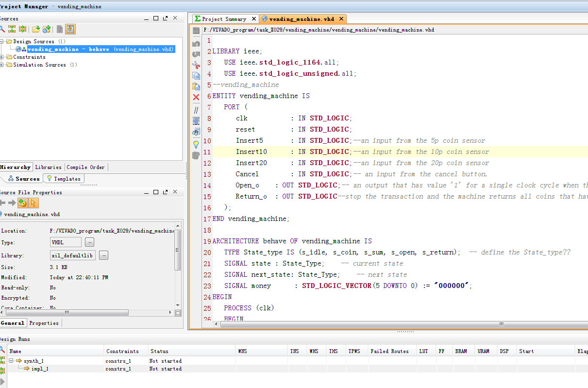Click browse button next to xil_defaultlib library

(103, 255)
